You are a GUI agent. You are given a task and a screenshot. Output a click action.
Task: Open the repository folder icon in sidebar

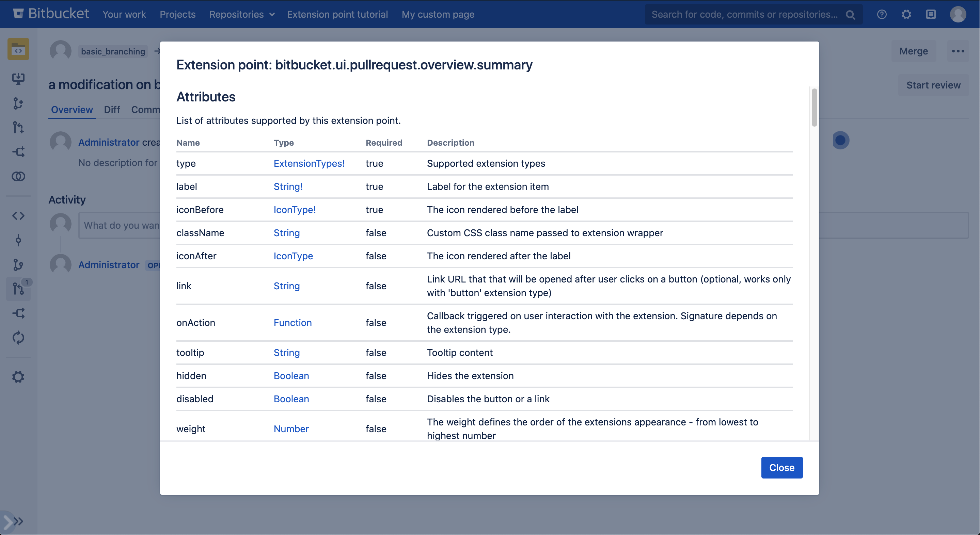(18, 49)
